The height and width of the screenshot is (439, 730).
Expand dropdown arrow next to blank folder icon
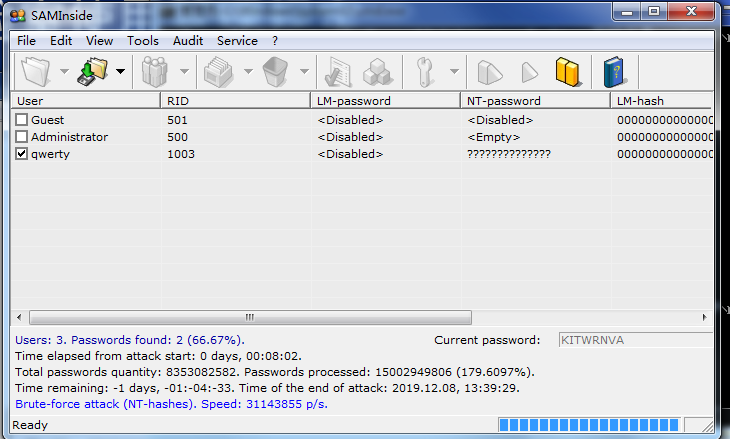[65, 71]
